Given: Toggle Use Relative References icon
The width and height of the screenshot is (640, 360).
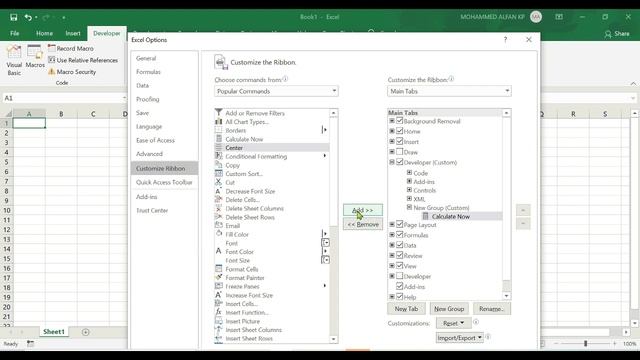Looking at the screenshot, I should [x=52, y=60].
